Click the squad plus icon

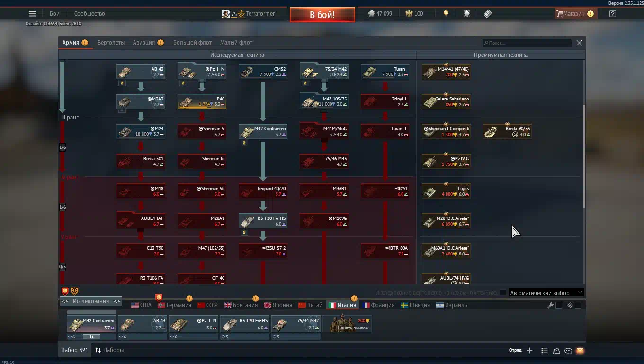point(529,351)
